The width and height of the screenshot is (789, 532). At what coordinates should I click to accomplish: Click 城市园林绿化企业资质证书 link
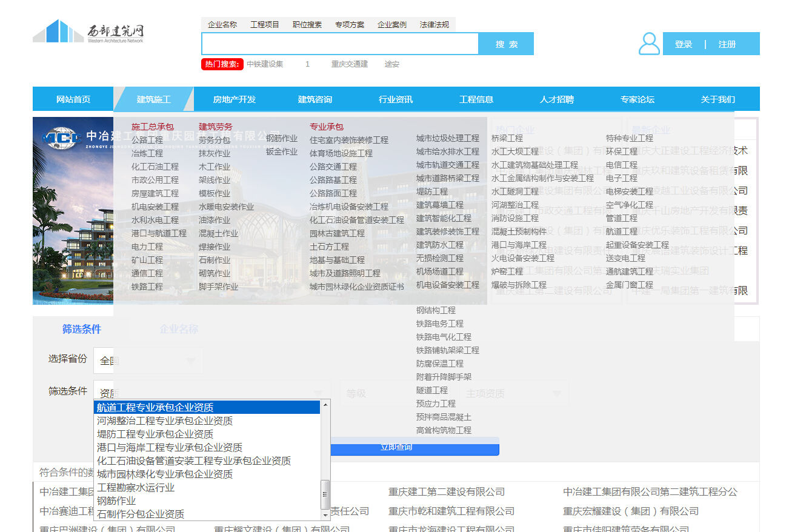pyautogui.click(x=357, y=287)
